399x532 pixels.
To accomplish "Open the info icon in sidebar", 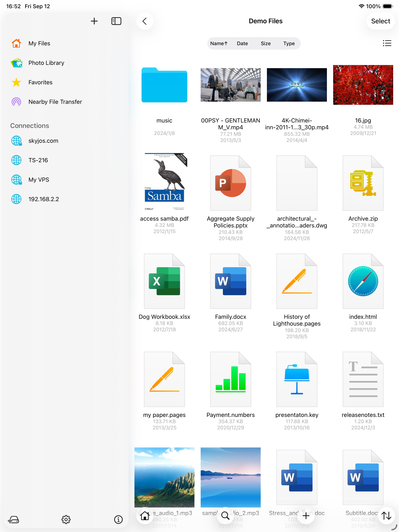I will [x=118, y=520].
